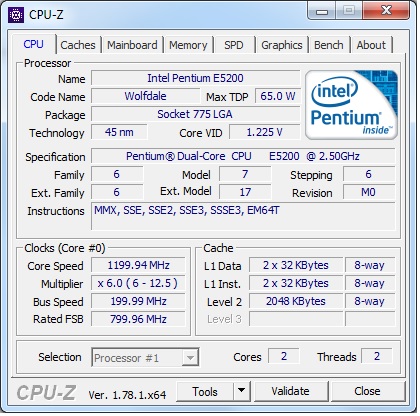Screen dimensions: 420x416
Task: Click the Revision value 'M0'
Action: tap(369, 192)
